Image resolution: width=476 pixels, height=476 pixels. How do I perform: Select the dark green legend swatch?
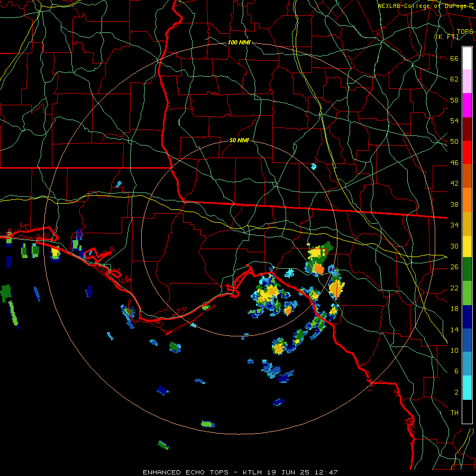467,269
